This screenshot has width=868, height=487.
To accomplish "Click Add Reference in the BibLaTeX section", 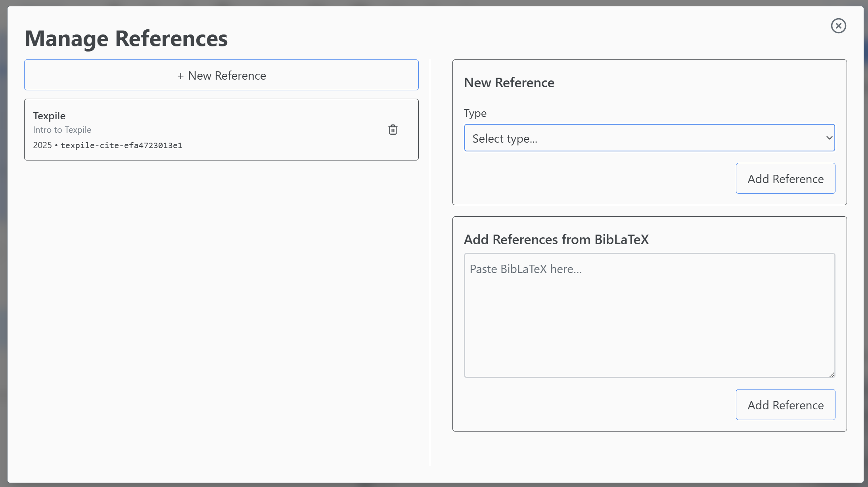I will tap(786, 405).
